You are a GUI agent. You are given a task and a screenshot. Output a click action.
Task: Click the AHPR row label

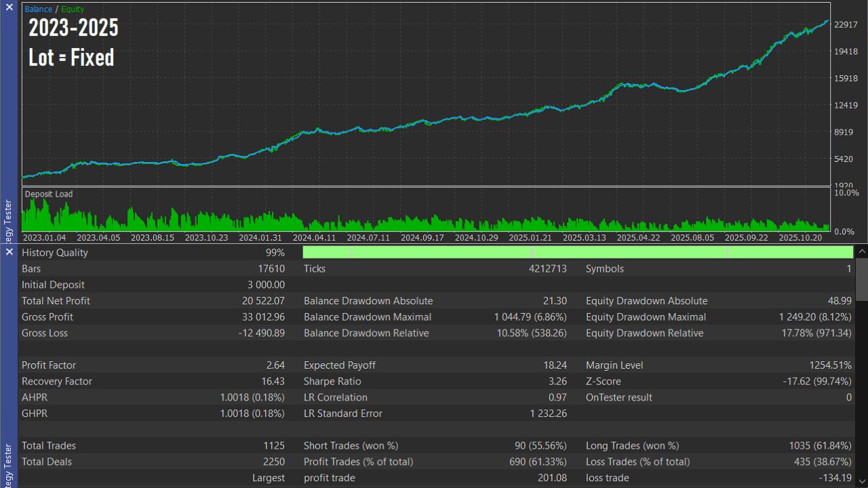(35, 398)
